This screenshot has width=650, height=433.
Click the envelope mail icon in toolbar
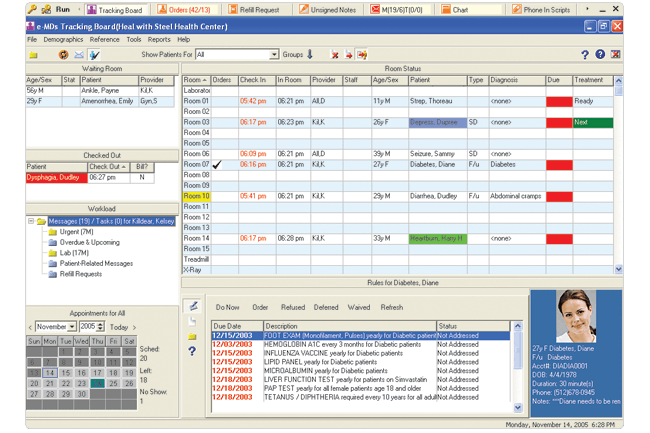[x=79, y=55]
